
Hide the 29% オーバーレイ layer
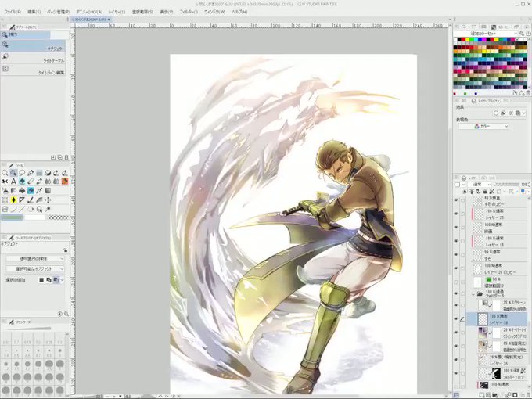(456, 332)
